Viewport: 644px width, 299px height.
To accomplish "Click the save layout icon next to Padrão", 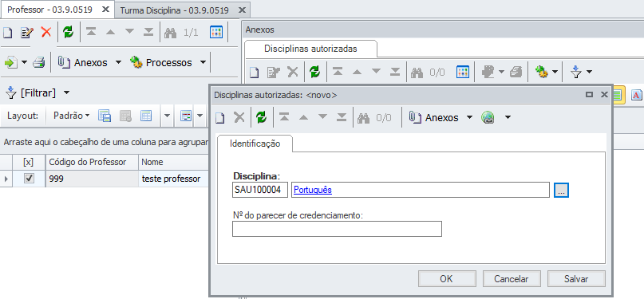I will pyautogui.click(x=105, y=116).
